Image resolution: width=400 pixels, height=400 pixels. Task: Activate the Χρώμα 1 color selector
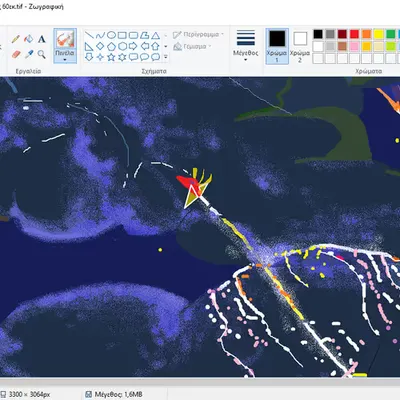click(x=277, y=46)
